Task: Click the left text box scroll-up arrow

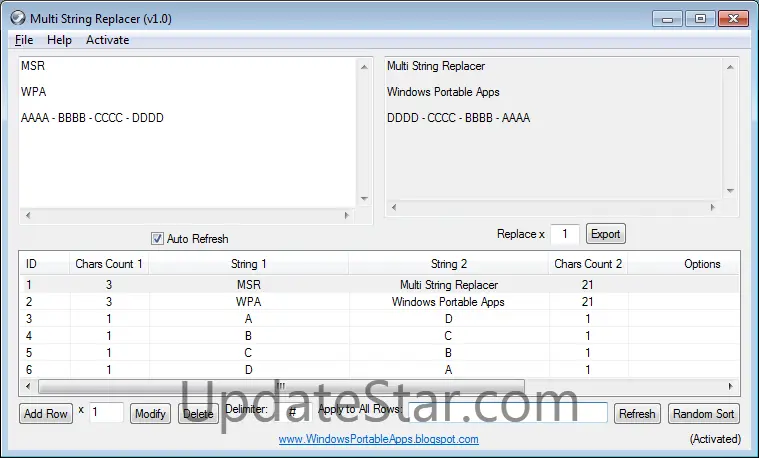Action: tap(364, 67)
